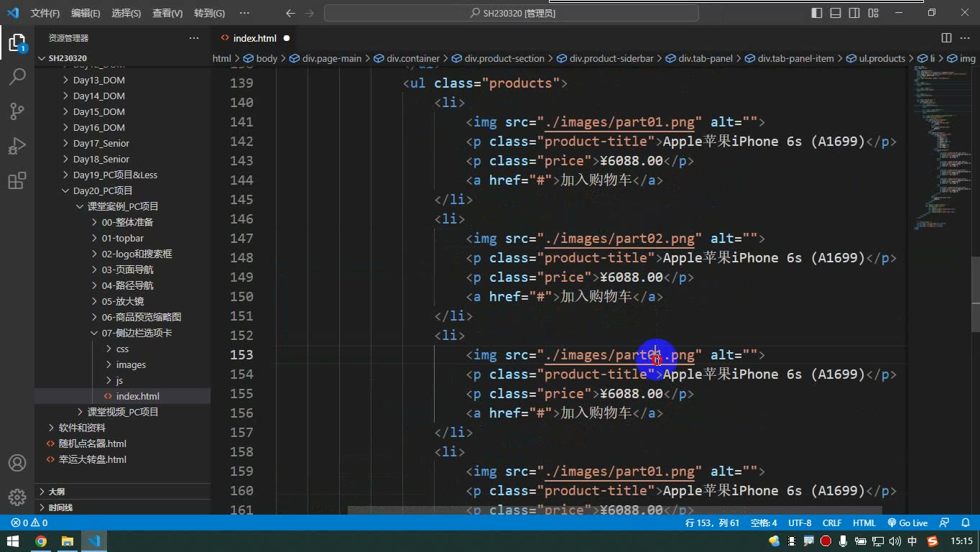Expand the Day13_DOM folder
Screen dimensions: 980x552
click(x=98, y=80)
